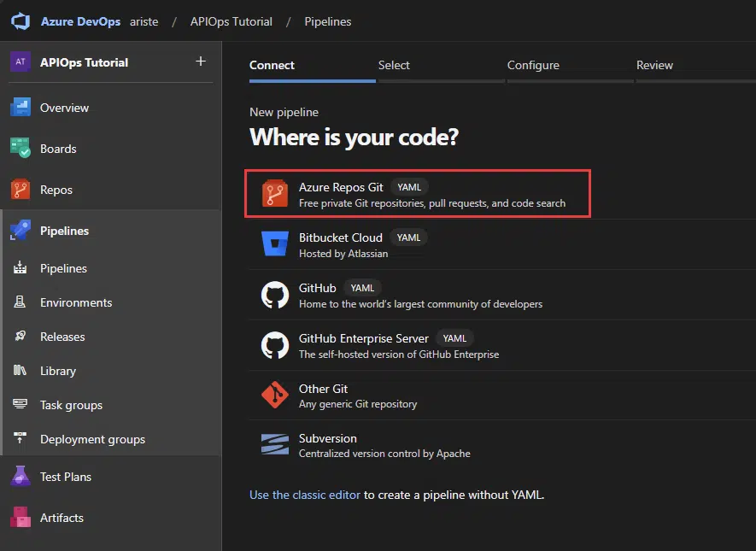Open Test Plans from the sidebar
Screen dimensions: 756x551
67,476
